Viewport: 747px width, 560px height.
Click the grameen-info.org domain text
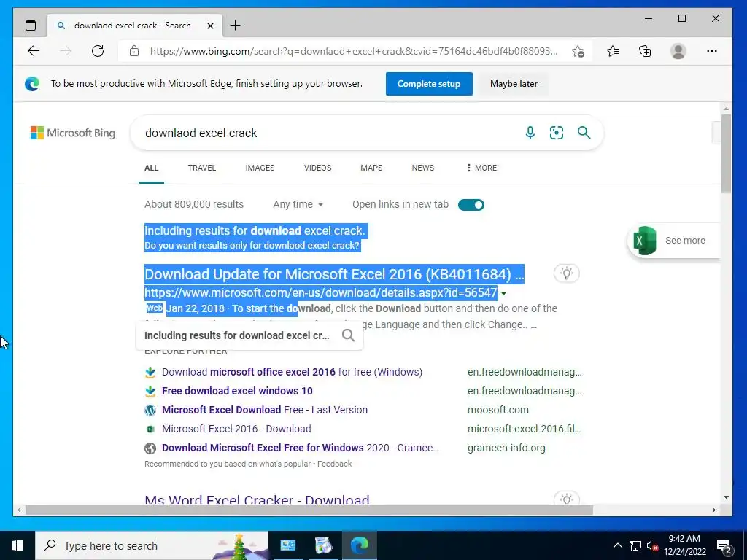pos(506,448)
